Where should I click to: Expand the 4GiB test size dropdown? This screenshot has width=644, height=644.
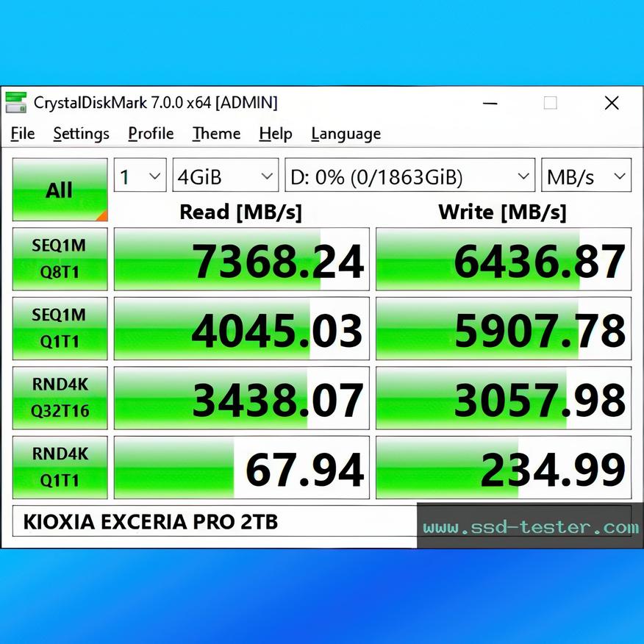226,176
